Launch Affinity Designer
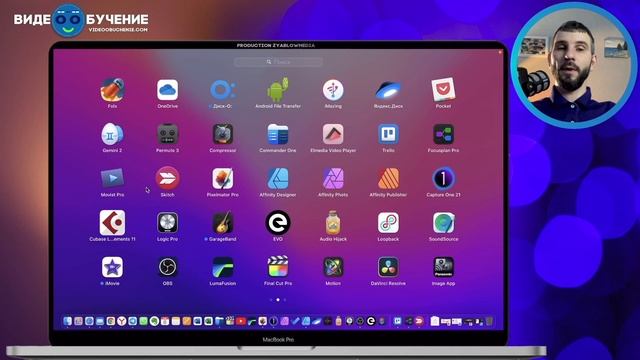The width and height of the screenshot is (640, 360). pyautogui.click(x=278, y=179)
